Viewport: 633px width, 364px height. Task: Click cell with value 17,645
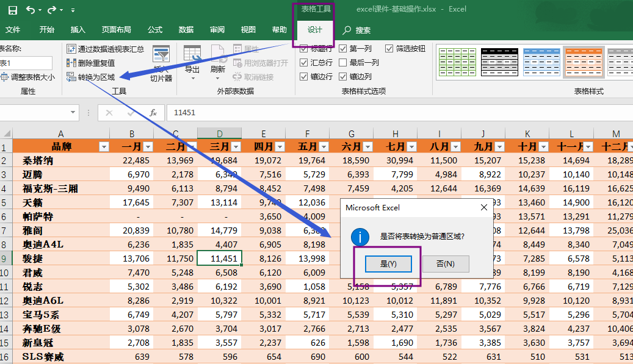(x=132, y=202)
